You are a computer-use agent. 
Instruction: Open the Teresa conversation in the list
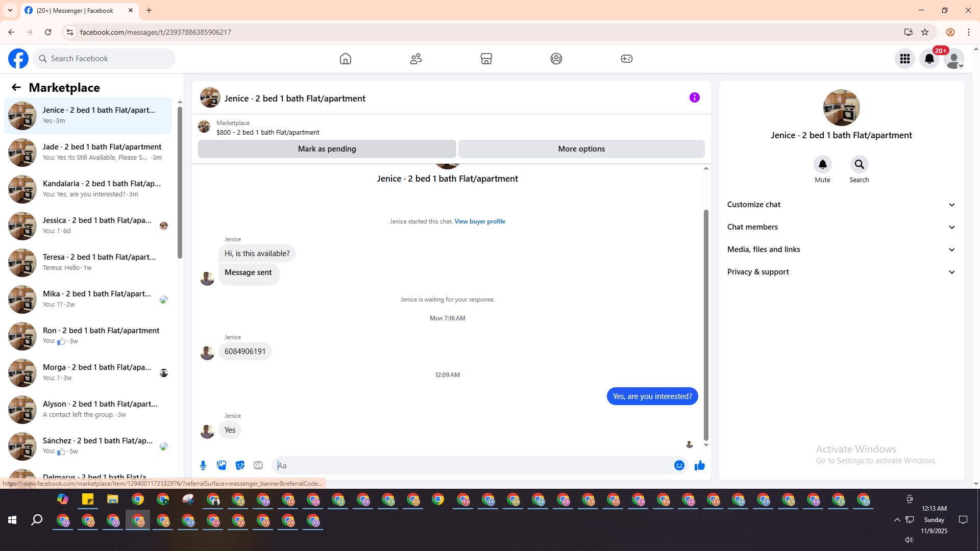tap(88, 262)
